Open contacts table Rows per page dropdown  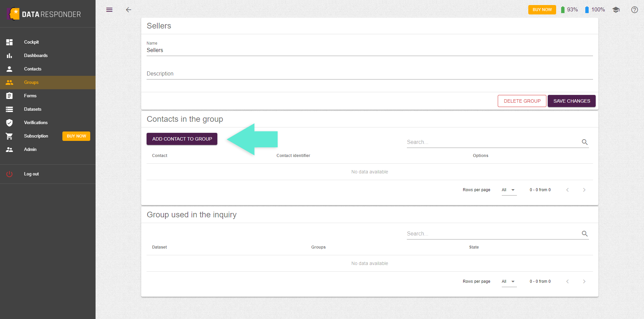(x=509, y=190)
